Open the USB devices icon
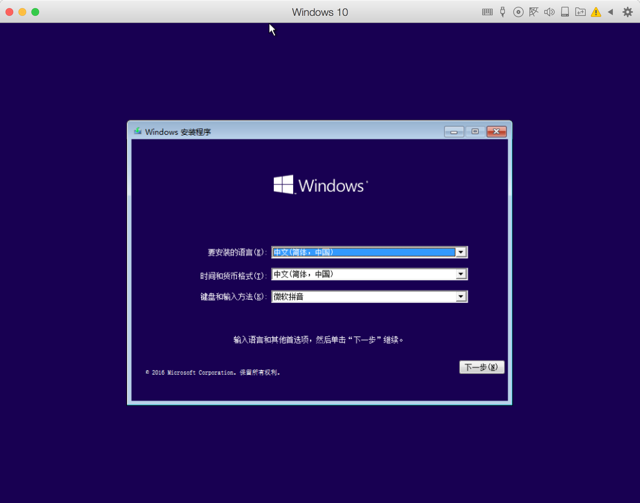Image resolution: width=640 pixels, height=503 pixels. click(502, 12)
